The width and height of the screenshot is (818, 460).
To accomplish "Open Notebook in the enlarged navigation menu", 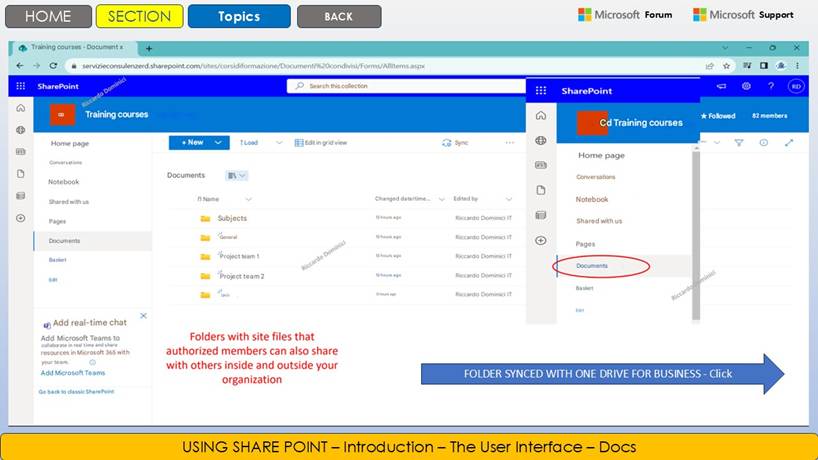I will click(x=592, y=199).
